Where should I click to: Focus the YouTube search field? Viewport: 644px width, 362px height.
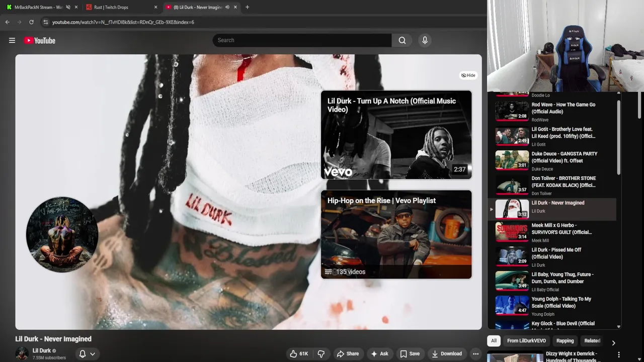(x=302, y=40)
